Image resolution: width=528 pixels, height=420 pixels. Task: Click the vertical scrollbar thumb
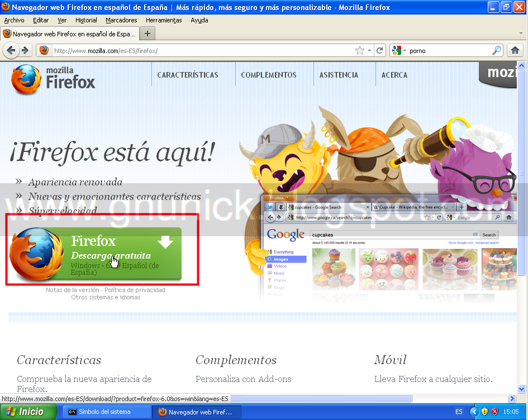[x=521, y=173]
